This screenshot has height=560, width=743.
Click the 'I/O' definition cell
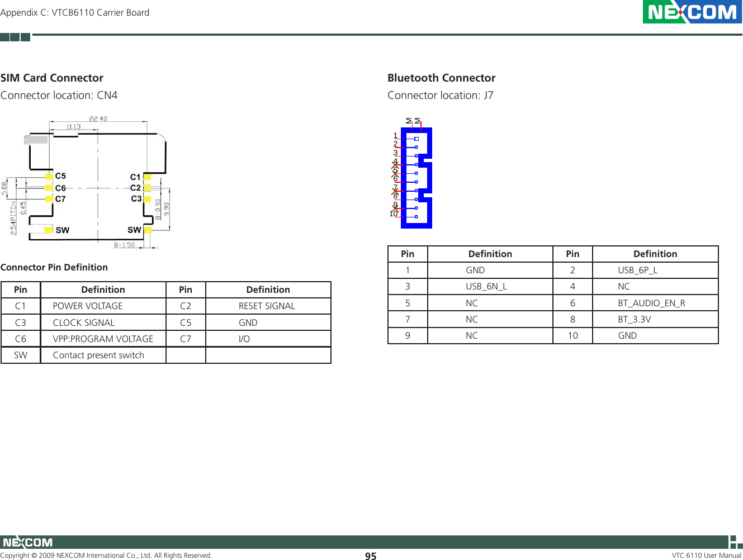pos(268,339)
